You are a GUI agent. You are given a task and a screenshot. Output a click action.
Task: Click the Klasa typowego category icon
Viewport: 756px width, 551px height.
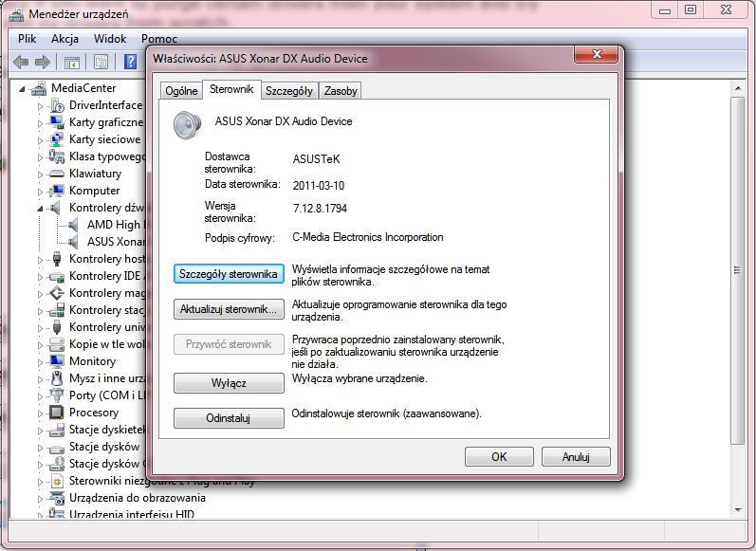56,156
